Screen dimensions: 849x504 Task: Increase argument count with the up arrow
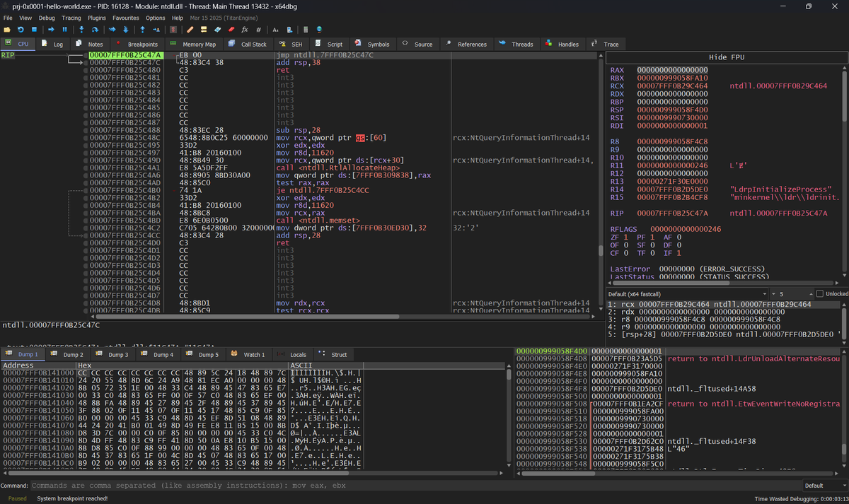(811, 291)
